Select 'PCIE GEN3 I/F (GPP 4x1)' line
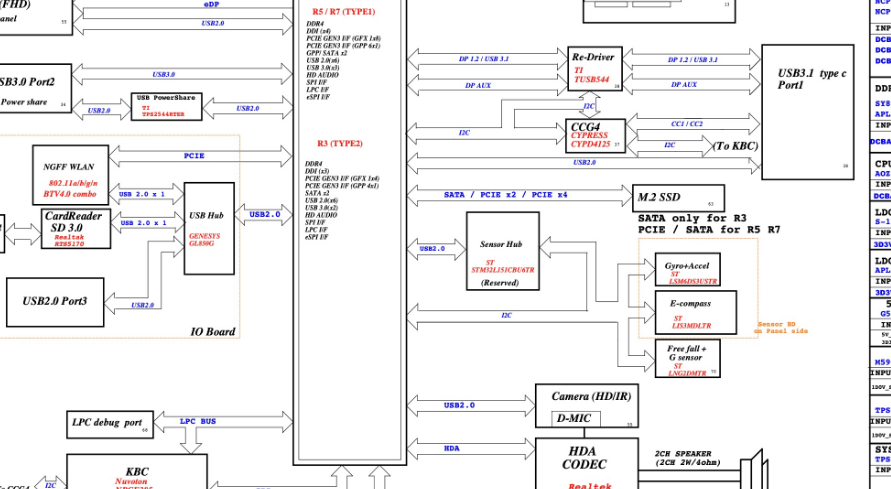This screenshot has height=489, width=891. (x=342, y=186)
